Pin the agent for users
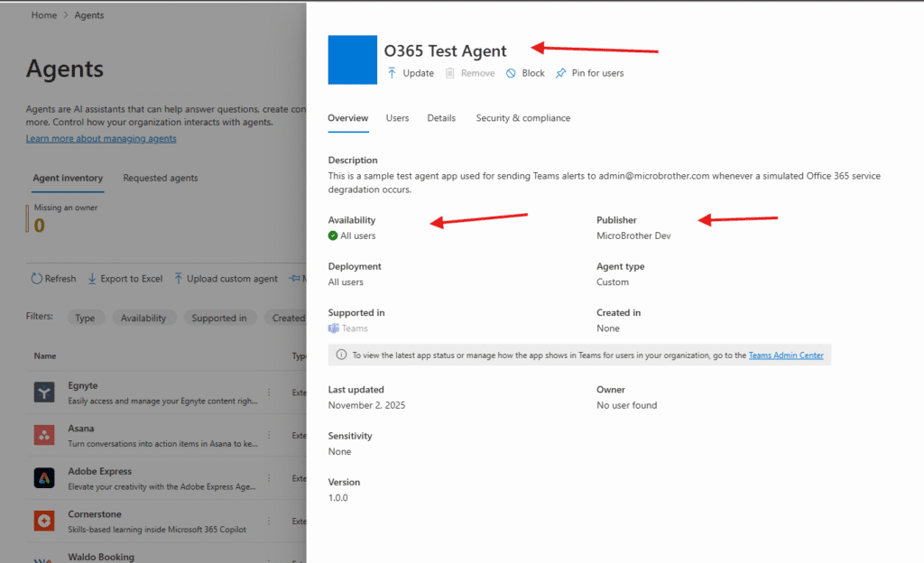Image resolution: width=924 pixels, height=563 pixels. point(589,73)
